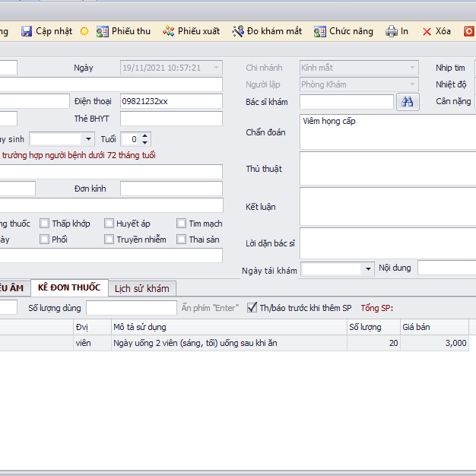
Task: Open the Chức năng toolbar item
Action: 319,31
